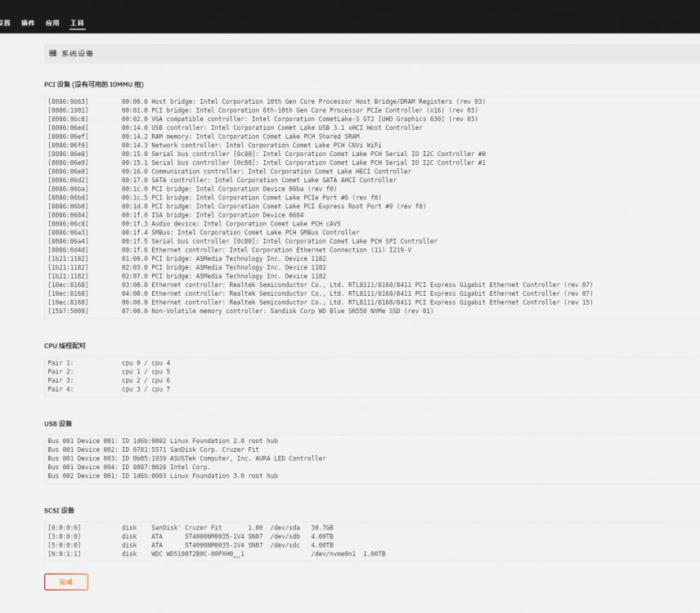Select the PCH SPI Controller row

click(242, 241)
